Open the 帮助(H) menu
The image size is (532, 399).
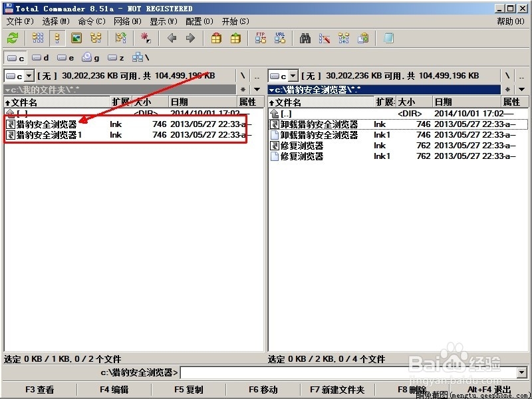pos(511,21)
